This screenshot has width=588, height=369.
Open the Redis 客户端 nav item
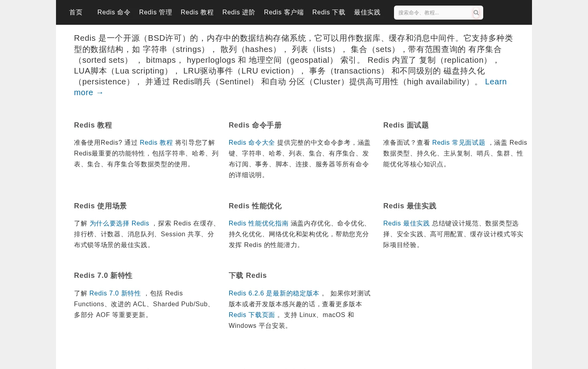coord(284,12)
